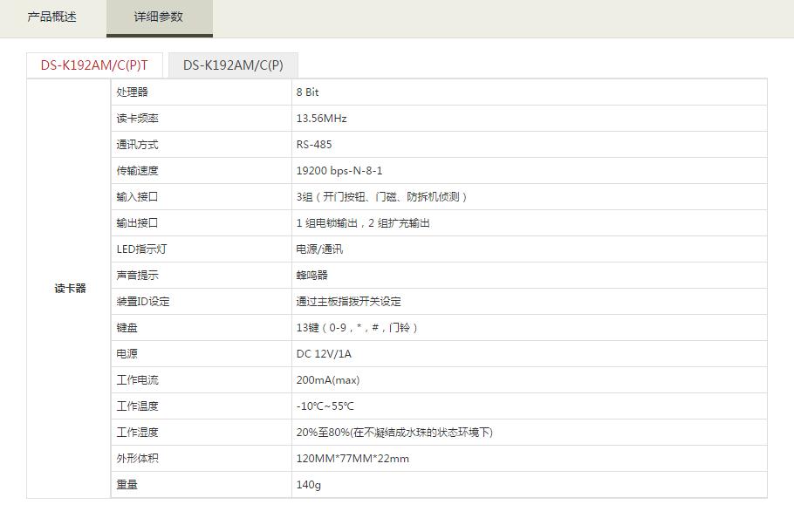Click the 读卡器 category cell
Screen dimensions: 794x532
pyautogui.click(x=70, y=289)
